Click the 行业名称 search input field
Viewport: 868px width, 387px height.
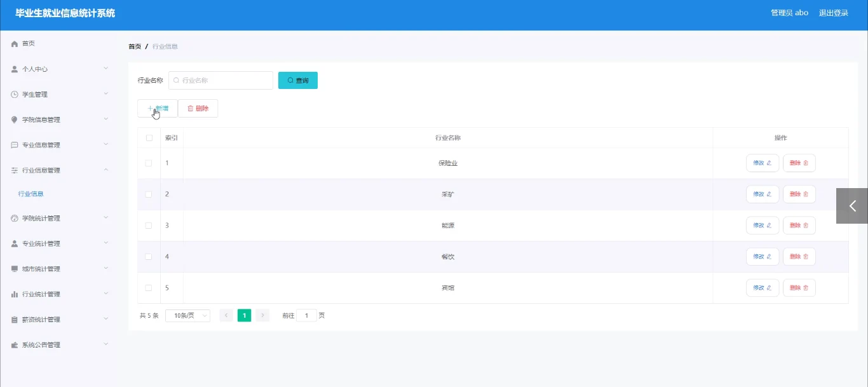pyautogui.click(x=220, y=81)
